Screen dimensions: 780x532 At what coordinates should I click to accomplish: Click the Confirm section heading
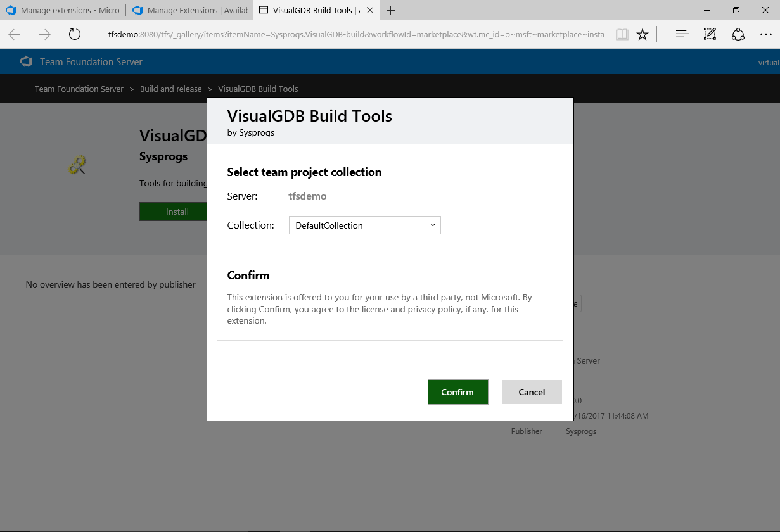[x=248, y=275]
